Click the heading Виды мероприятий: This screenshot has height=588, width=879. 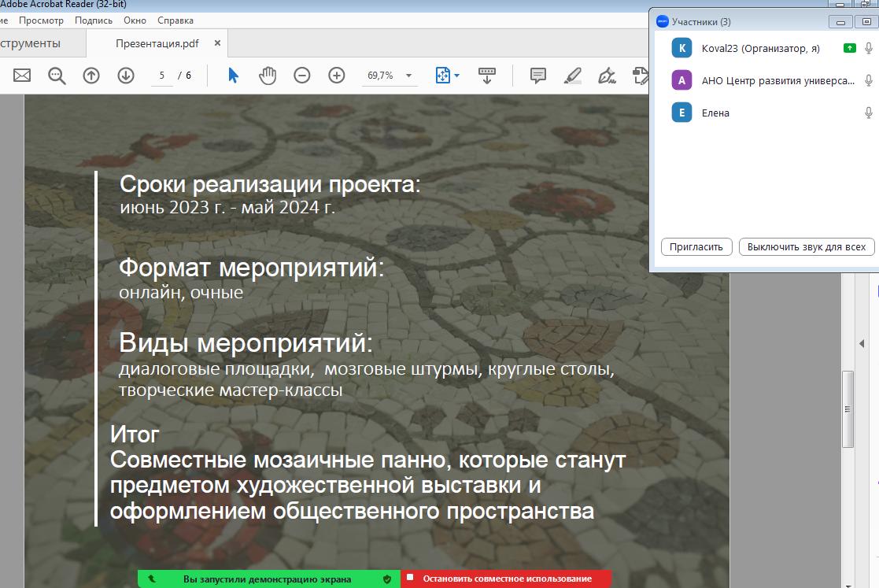tap(246, 343)
